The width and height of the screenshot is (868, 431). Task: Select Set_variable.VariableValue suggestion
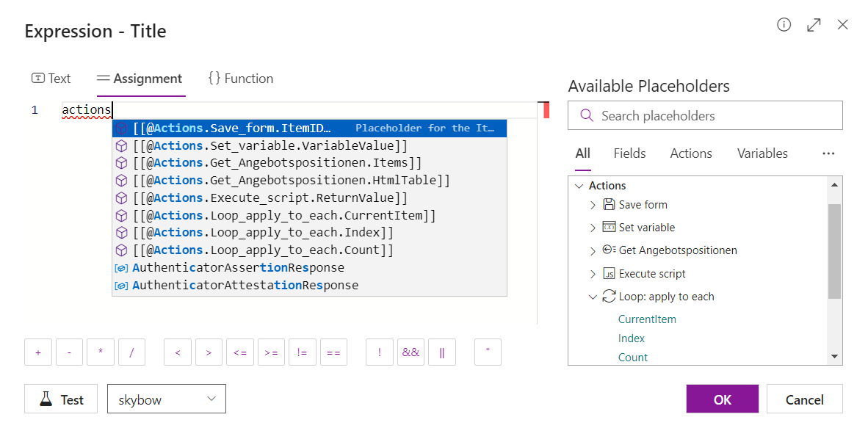click(309, 146)
